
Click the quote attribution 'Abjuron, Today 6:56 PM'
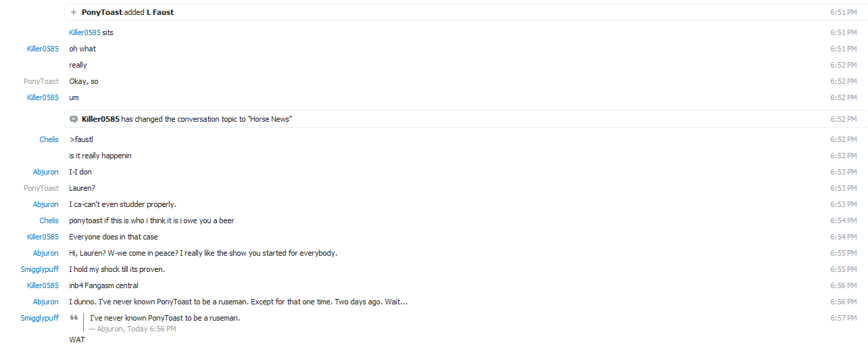tap(132, 329)
